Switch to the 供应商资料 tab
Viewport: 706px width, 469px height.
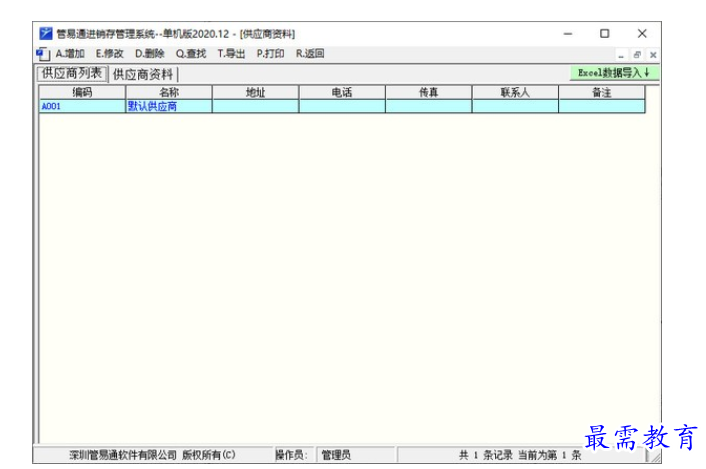point(143,74)
